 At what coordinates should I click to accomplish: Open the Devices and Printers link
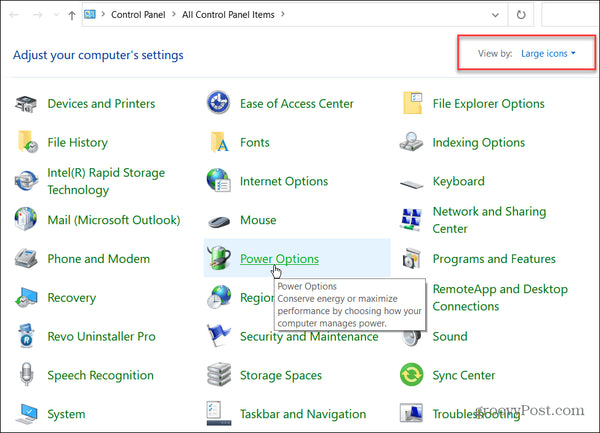101,104
